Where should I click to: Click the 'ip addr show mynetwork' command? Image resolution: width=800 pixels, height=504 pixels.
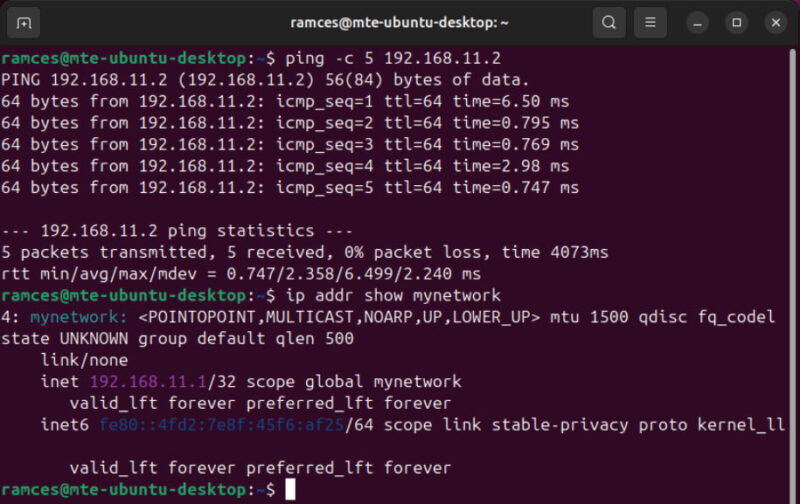point(393,295)
